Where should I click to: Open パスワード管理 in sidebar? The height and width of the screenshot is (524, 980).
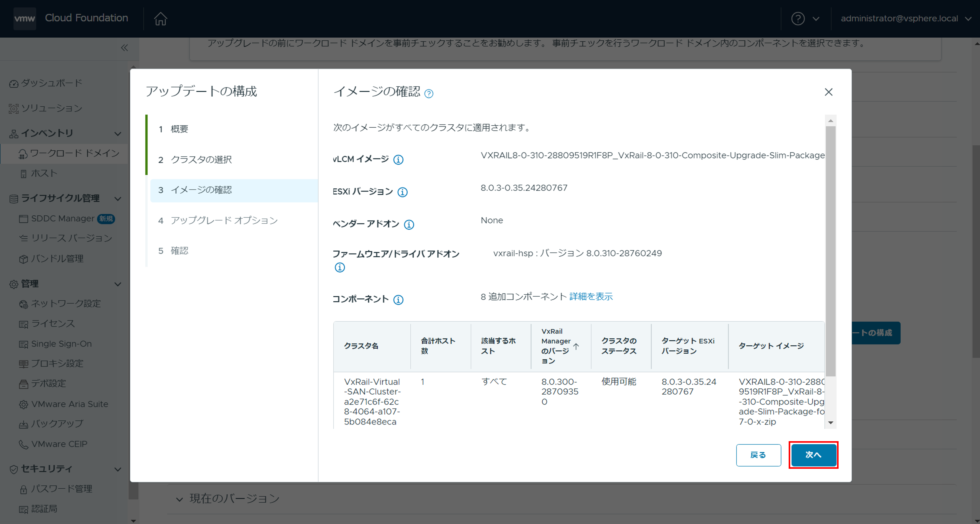click(x=61, y=489)
